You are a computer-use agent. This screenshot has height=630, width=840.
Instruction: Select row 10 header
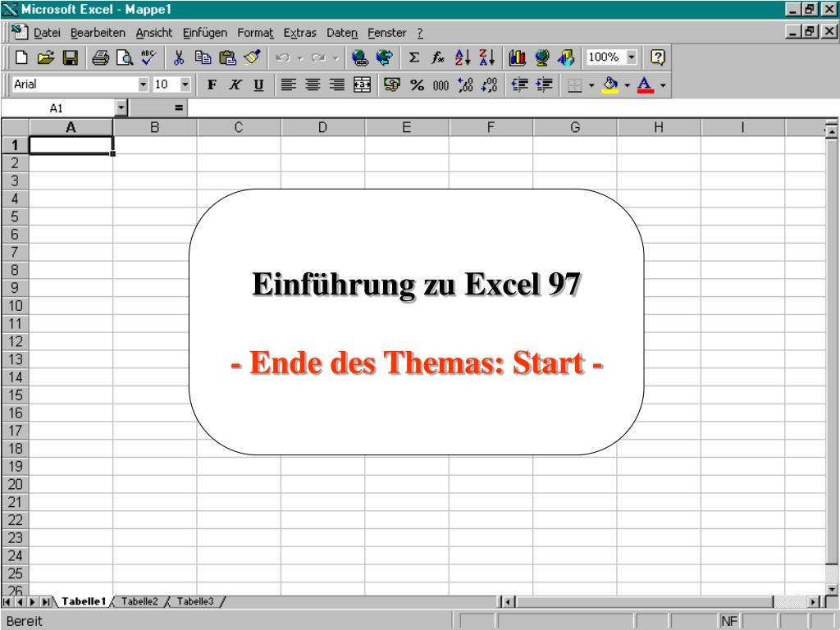(15, 306)
